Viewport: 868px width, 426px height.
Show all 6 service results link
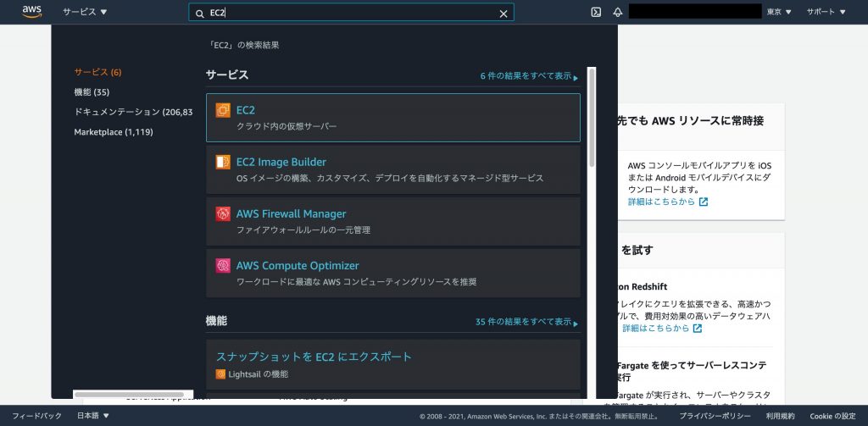pyautogui.click(x=529, y=76)
